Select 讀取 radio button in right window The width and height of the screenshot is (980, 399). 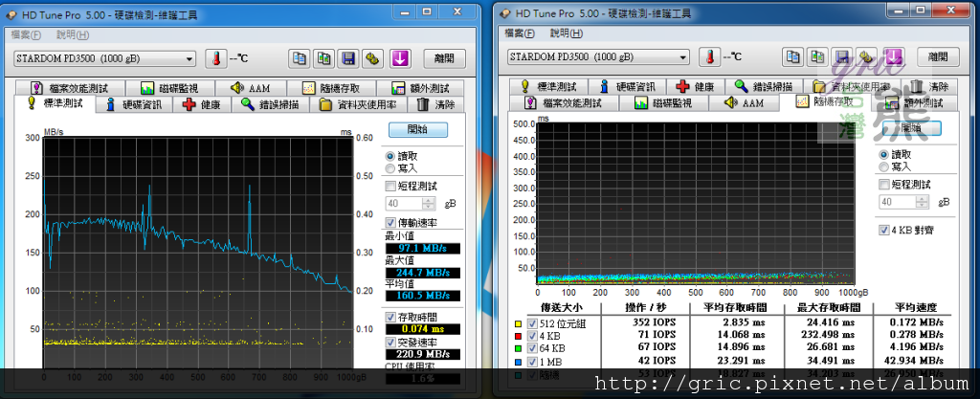[x=883, y=154]
